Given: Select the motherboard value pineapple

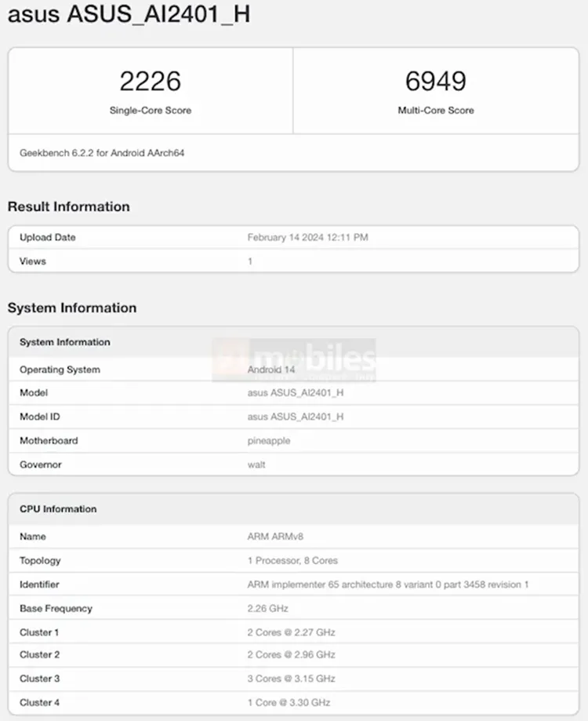Looking at the screenshot, I should pyautogui.click(x=269, y=441).
